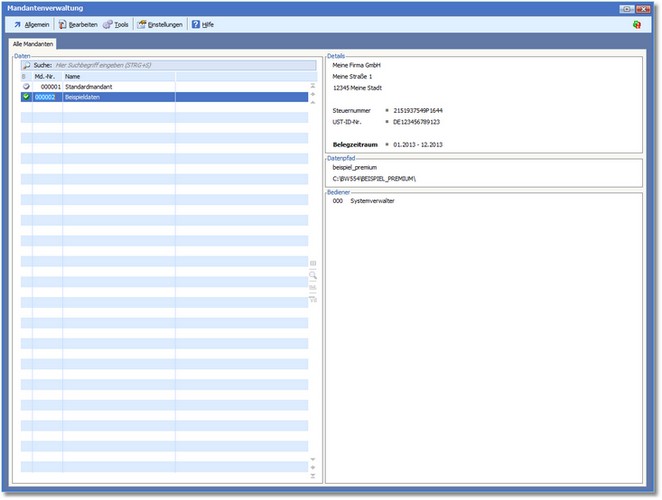Click the Tools menu icon
The width and height of the screenshot is (662, 500).
[x=107, y=24]
